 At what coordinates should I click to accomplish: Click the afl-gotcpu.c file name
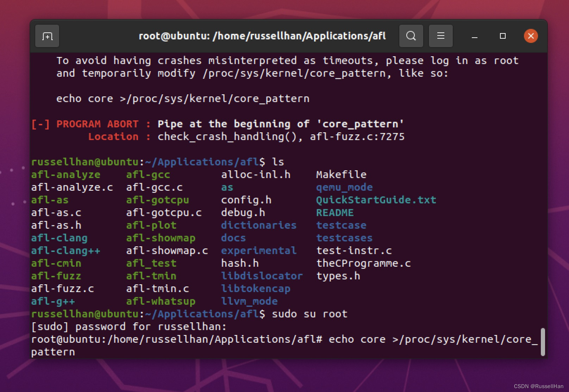[x=164, y=213]
